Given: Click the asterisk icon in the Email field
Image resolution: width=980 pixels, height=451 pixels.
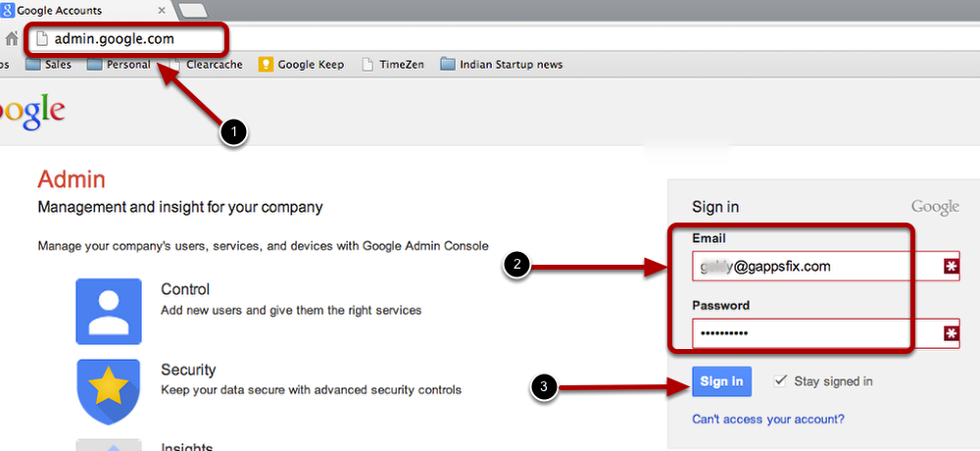Looking at the screenshot, I should click(x=951, y=267).
